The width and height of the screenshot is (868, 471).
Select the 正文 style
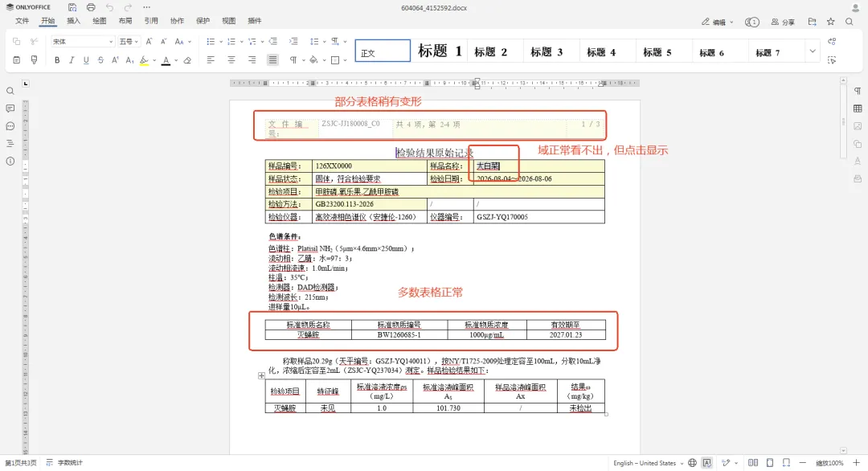(x=383, y=51)
